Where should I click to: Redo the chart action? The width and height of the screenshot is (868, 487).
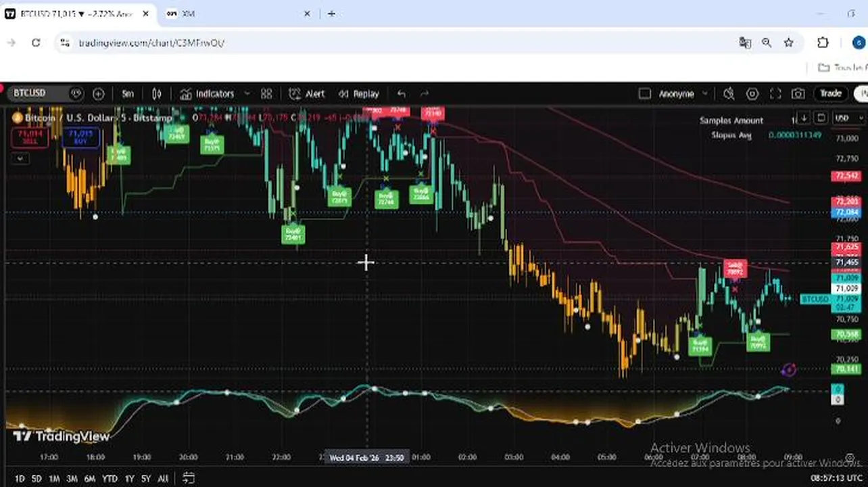(425, 94)
